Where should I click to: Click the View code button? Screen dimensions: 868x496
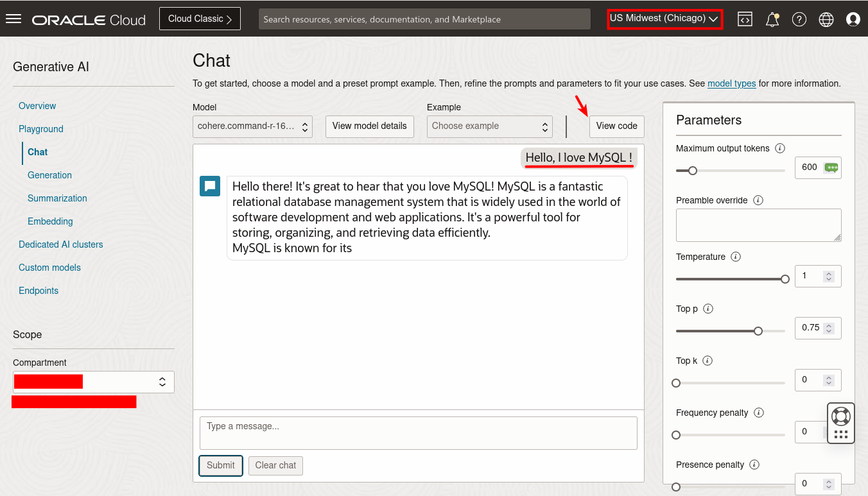coord(617,126)
